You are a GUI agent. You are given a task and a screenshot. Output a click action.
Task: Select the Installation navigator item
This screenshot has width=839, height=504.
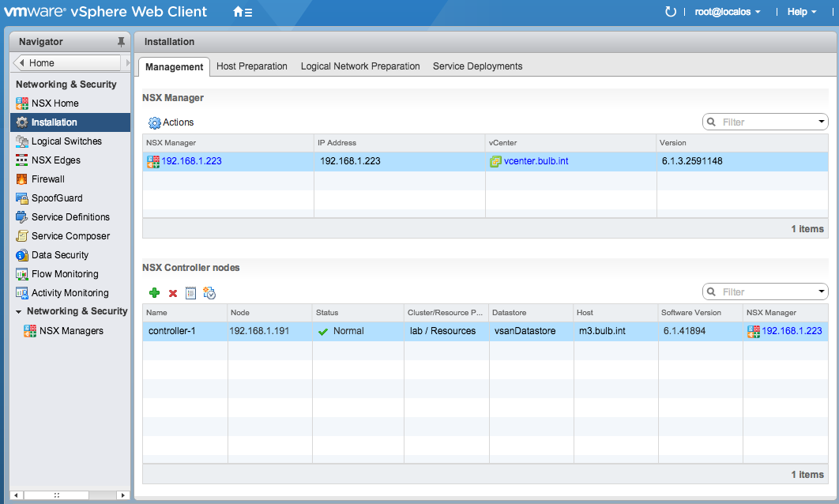[x=70, y=122]
